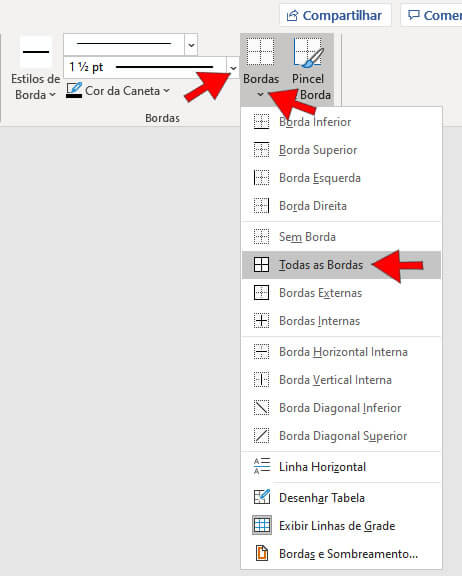
Task: Expand the 1 ½ pt line weight dropdown
Action: [x=233, y=68]
